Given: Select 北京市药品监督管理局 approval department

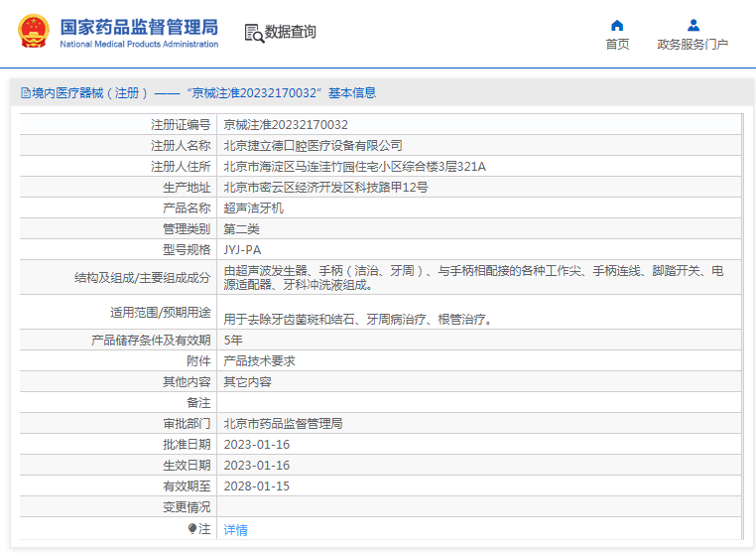Looking at the screenshot, I should 283,424.
